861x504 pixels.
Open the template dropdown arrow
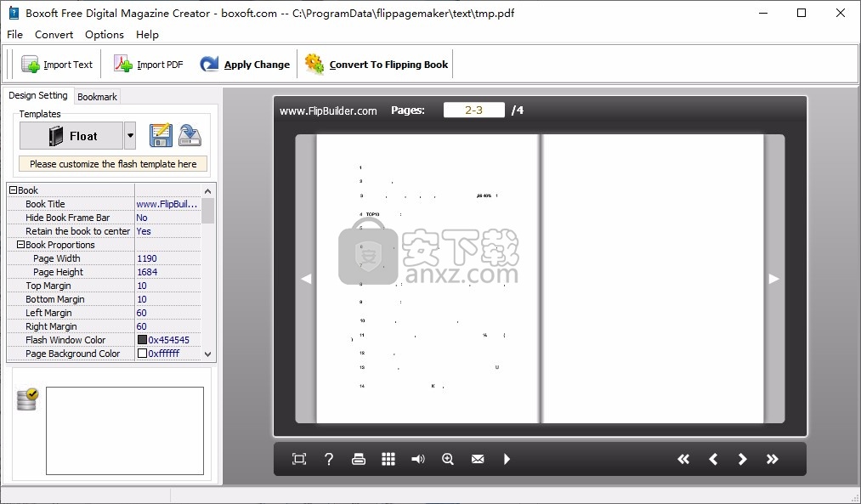click(130, 136)
